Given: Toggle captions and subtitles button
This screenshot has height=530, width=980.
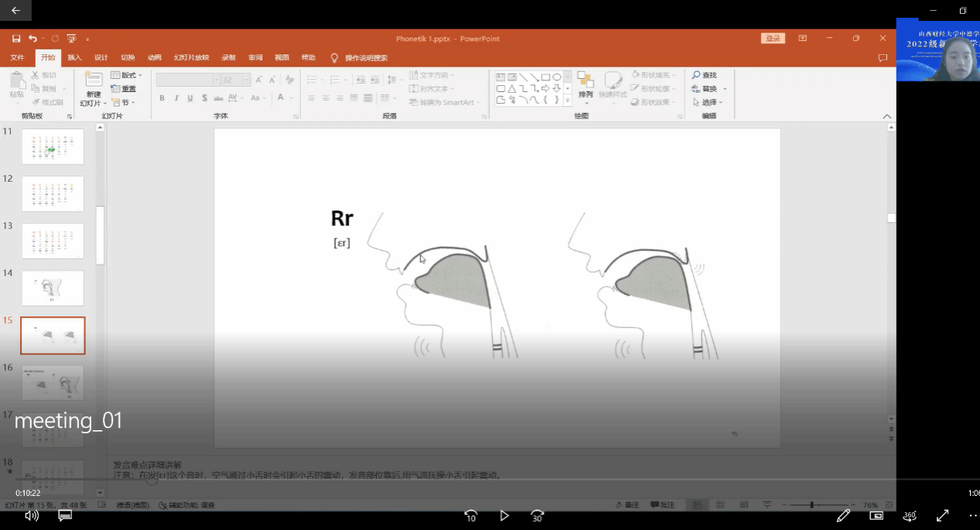Looking at the screenshot, I should tap(65, 515).
